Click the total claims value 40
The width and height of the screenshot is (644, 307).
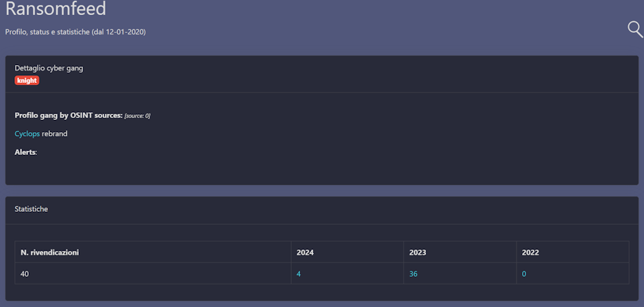pyautogui.click(x=25, y=273)
